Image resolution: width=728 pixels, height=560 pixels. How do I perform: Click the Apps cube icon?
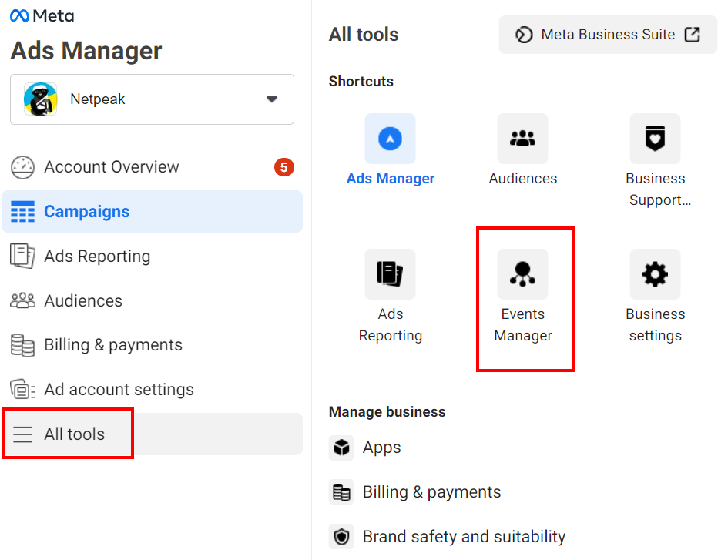point(341,448)
